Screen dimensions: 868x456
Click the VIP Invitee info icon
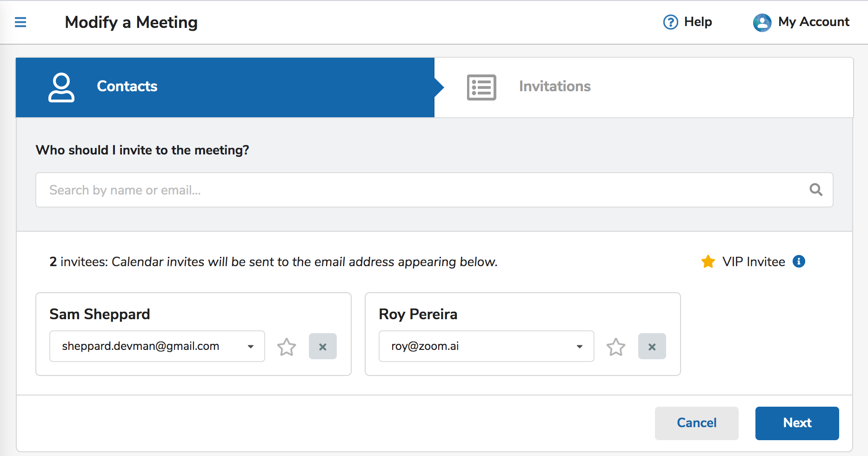point(799,262)
